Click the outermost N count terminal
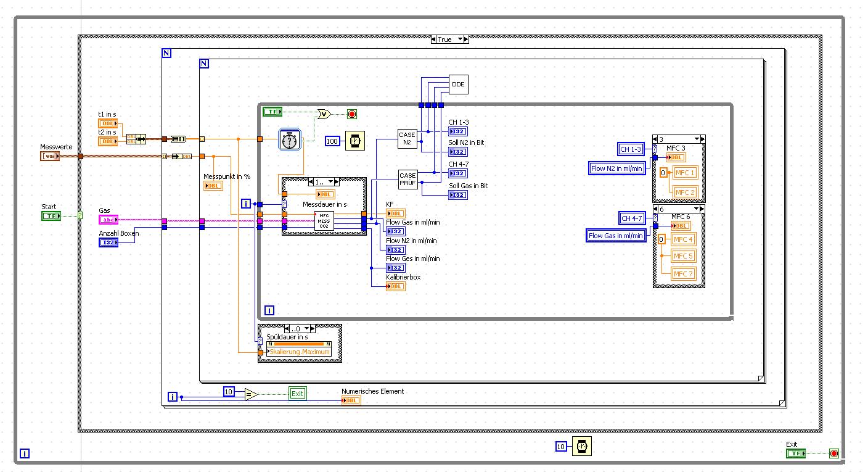Screen dimensions: 868x472 point(166,54)
